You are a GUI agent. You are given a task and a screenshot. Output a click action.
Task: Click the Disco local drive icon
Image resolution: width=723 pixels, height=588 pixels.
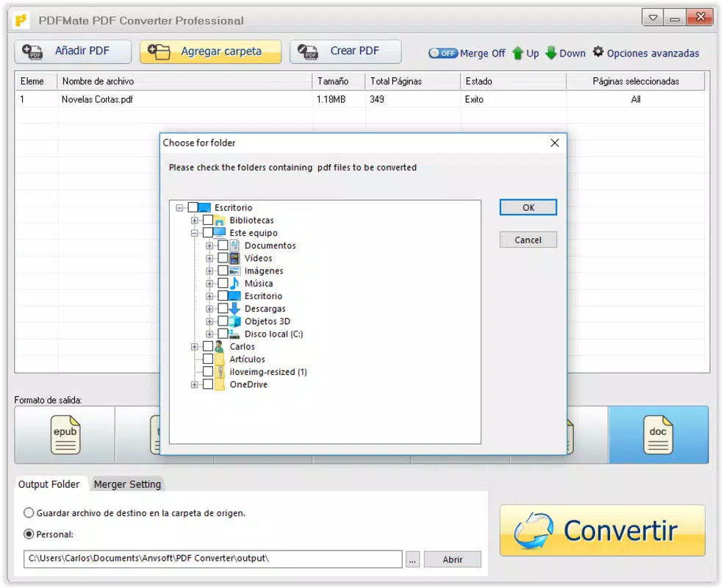(x=234, y=334)
